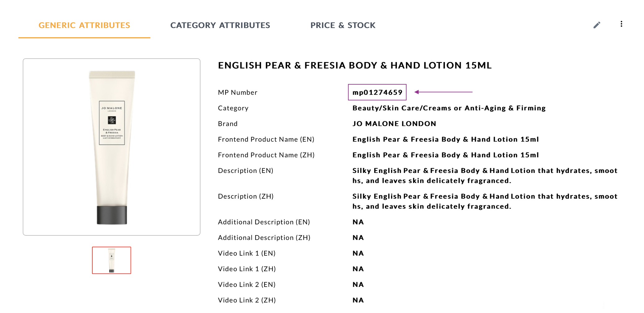Screen dimensions: 644x313
Task: Click the Brand field label
Action: [228, 124]
